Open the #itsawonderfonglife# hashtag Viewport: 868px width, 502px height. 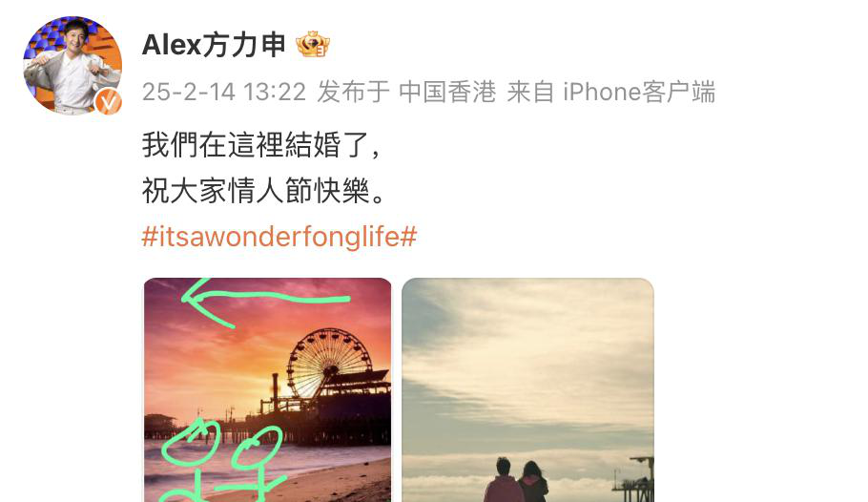click(279, 237)
